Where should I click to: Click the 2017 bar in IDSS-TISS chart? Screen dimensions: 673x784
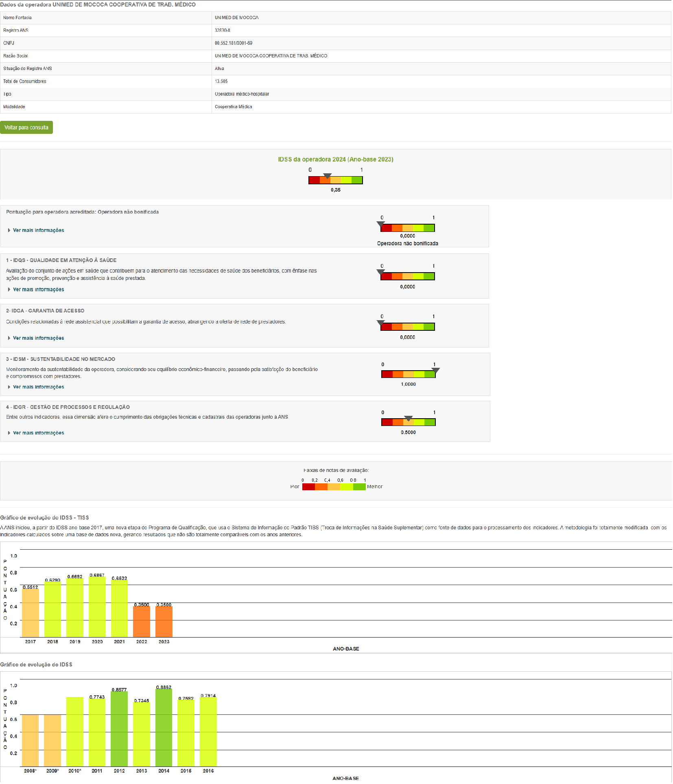[31, 613]
